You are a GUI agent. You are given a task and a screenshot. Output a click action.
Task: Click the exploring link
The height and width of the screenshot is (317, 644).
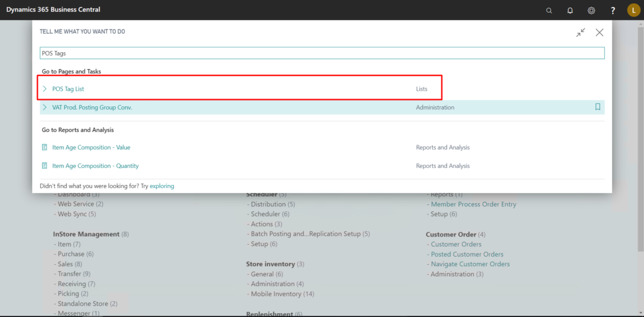tap(162, 186)
